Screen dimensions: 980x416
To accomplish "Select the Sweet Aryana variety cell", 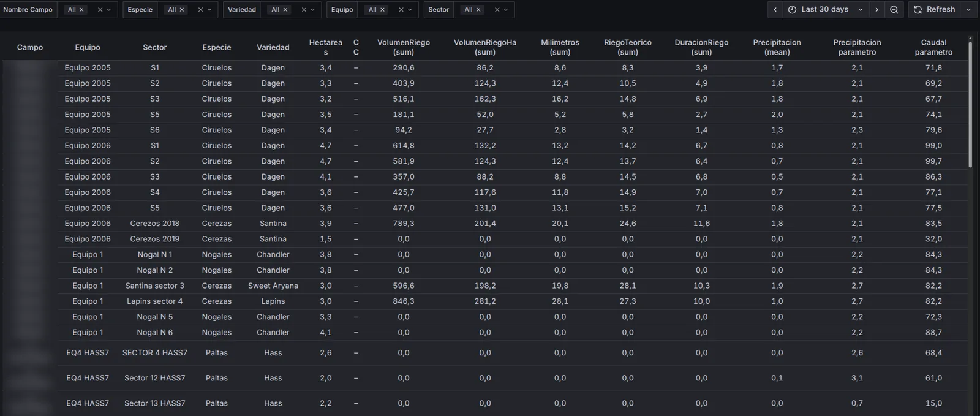I will (273, 286).
